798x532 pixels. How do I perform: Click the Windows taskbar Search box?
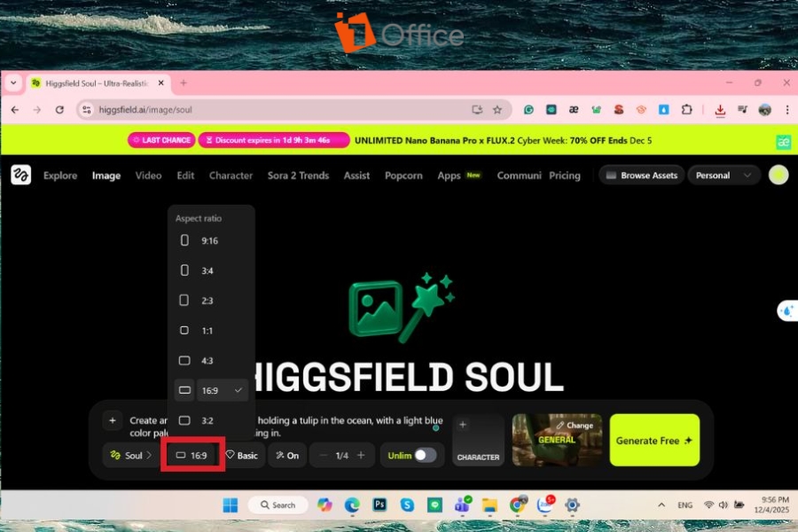click(x=278, y=505)
